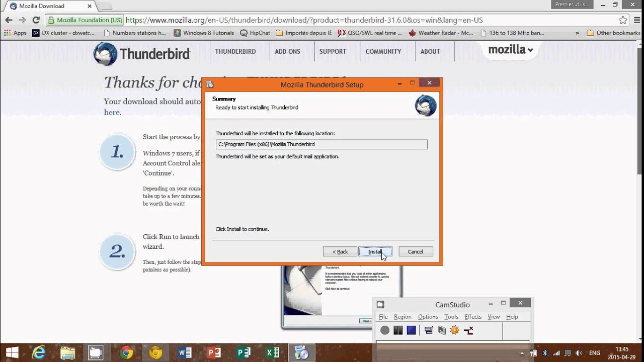Click CamStudio toggle view toolbar icon
This screenshot has width=644, height=362.
[x=429, y=330]
